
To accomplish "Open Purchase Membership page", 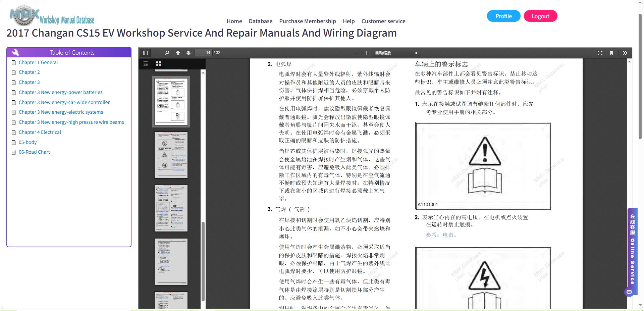I will click(x=308, y=21).
